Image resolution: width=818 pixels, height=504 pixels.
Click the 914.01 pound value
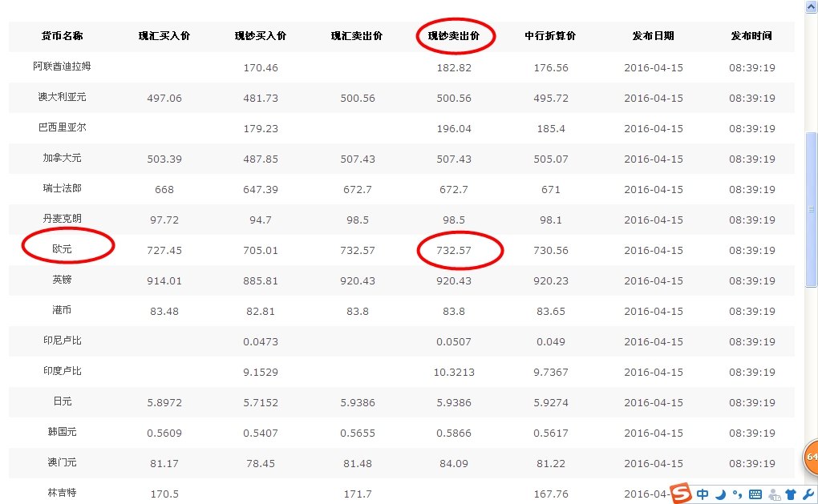(164, 281)
